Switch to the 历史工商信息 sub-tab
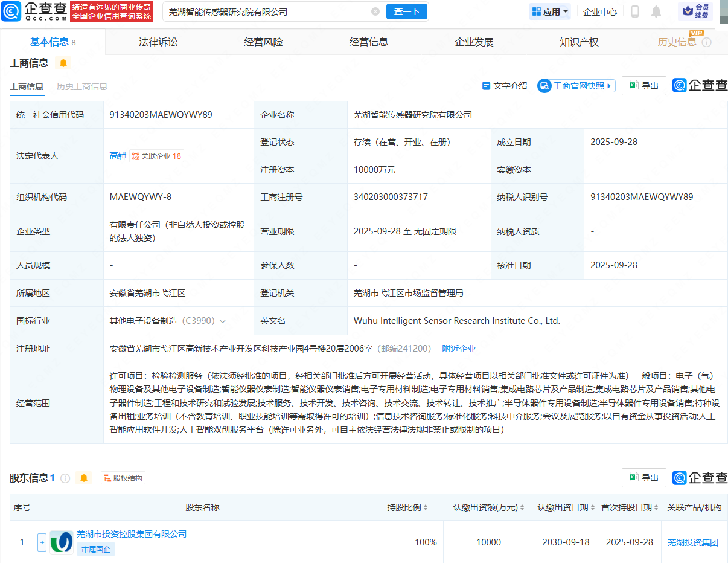 82,86
